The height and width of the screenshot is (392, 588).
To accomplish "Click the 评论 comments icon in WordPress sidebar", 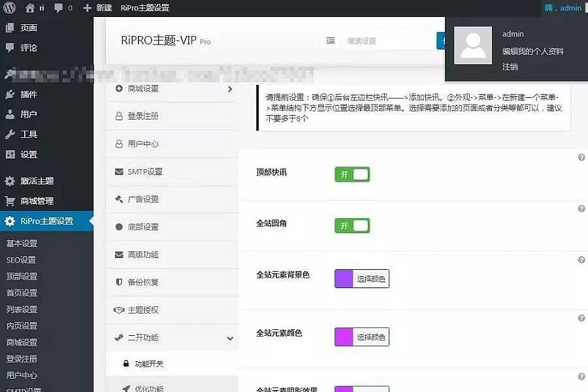I will click(10, 47).
